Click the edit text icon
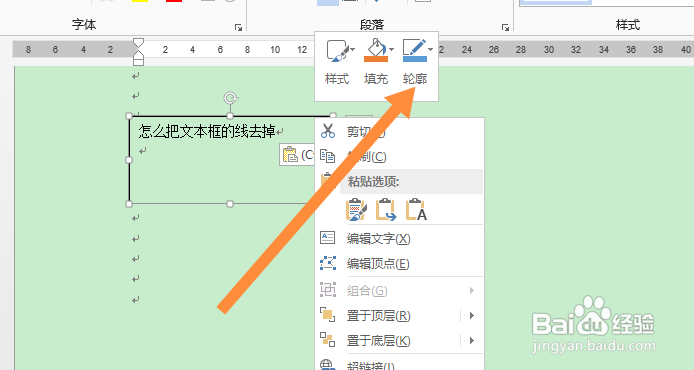Image resolution: width=694 pixels, height=370 pixels. click(328, 238)
